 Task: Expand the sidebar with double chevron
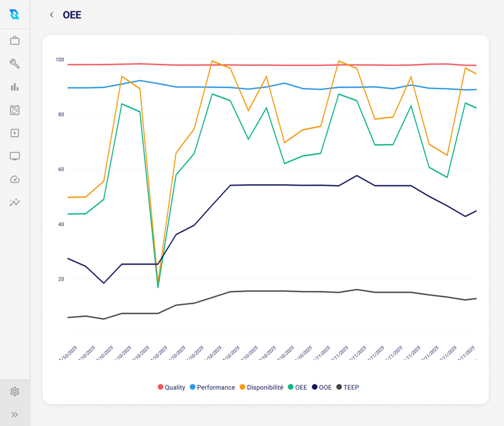coord(15,415)
